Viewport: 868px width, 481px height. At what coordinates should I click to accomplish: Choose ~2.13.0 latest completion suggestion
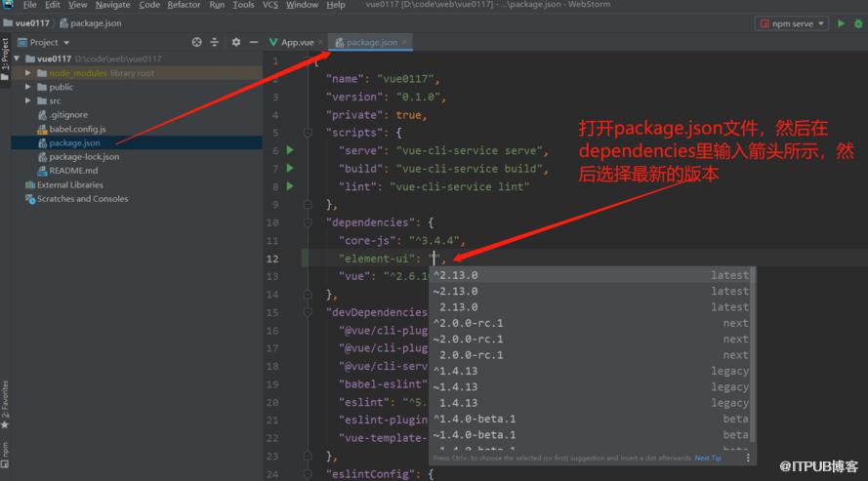[590, 291]
